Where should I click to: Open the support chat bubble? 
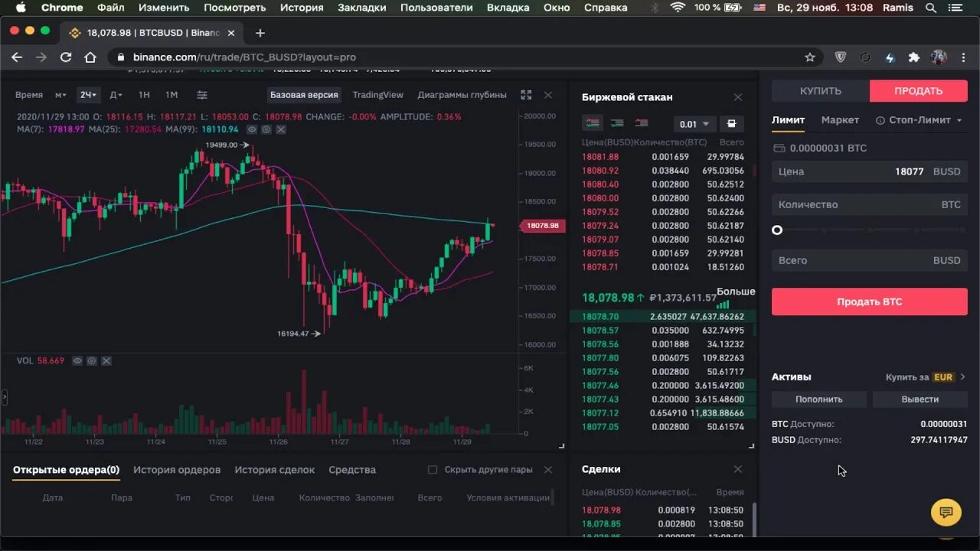pos(946,512)
